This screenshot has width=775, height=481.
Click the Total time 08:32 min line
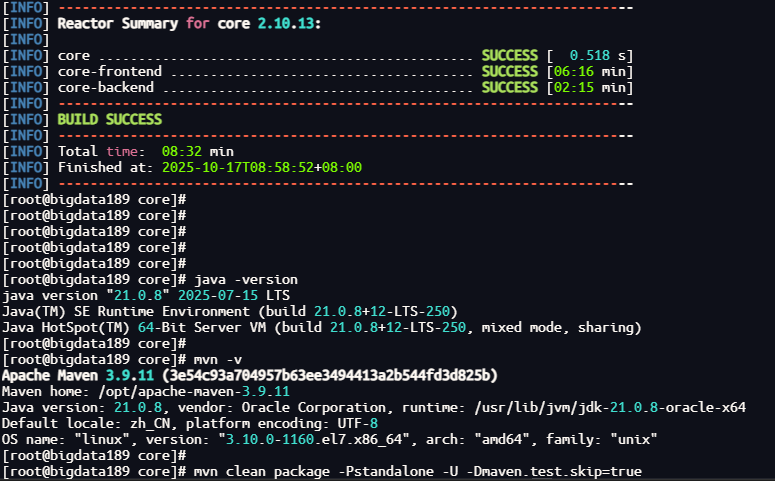click(x=145, y=151)
